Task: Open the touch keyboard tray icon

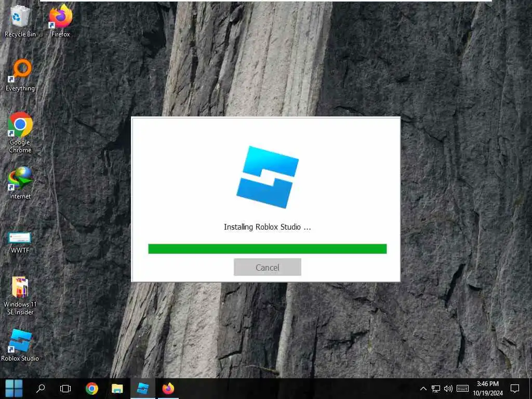Action: (x=462, y=389)
